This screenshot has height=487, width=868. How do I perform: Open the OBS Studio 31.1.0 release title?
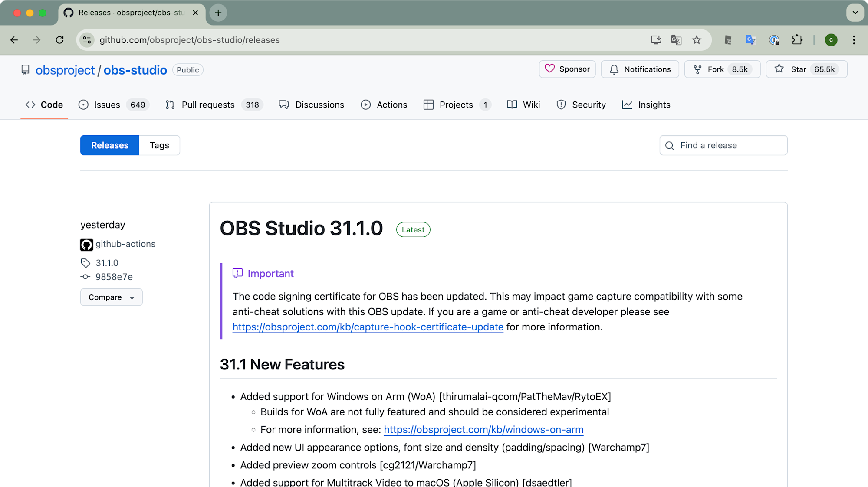click(x=301, y=229)
